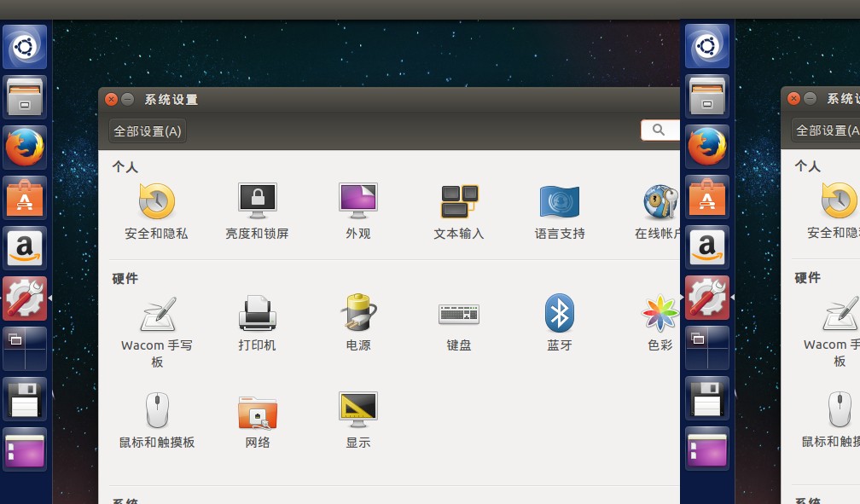Open 亮度和锁屏 settings
This screenshot has height=504, width=860.
pos(258,211)
